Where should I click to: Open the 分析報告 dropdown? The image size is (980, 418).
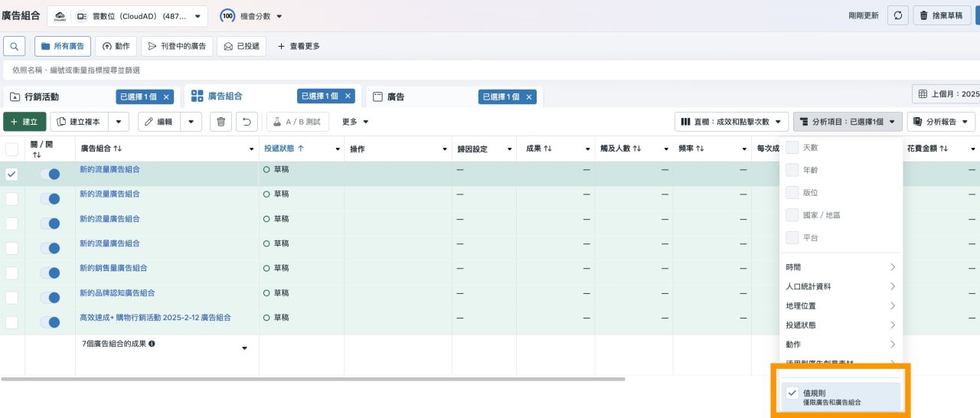941,122
